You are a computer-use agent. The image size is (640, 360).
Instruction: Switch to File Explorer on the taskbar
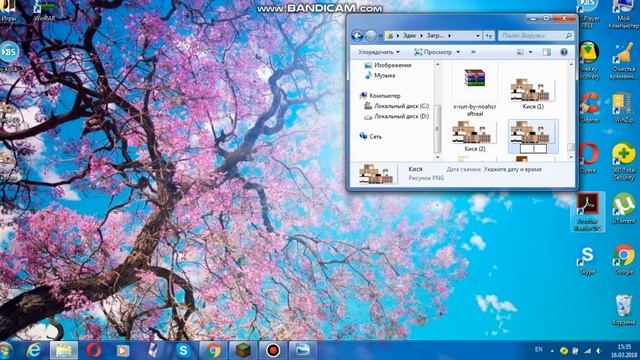pos(64,350)
